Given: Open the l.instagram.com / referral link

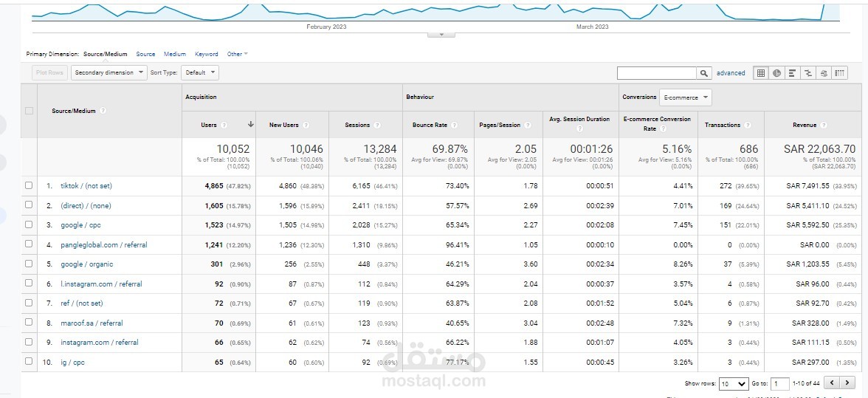Looking at the screenshot, I should point(101,284).
